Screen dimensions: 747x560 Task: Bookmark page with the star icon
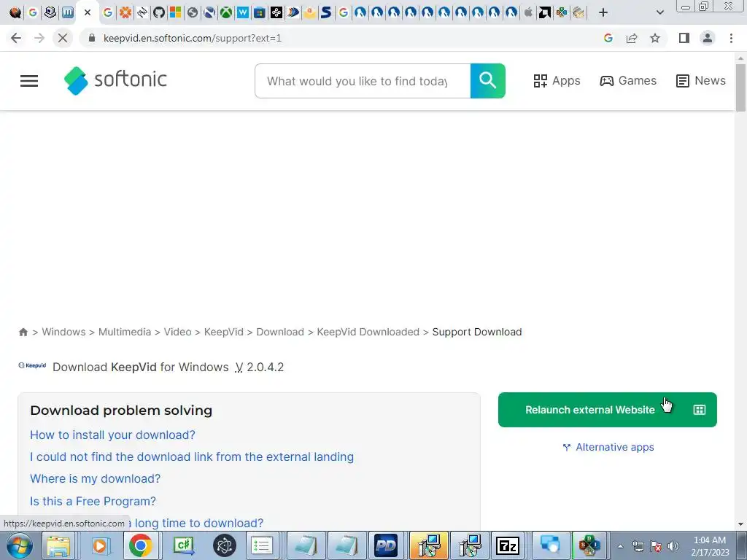point(655,38)
